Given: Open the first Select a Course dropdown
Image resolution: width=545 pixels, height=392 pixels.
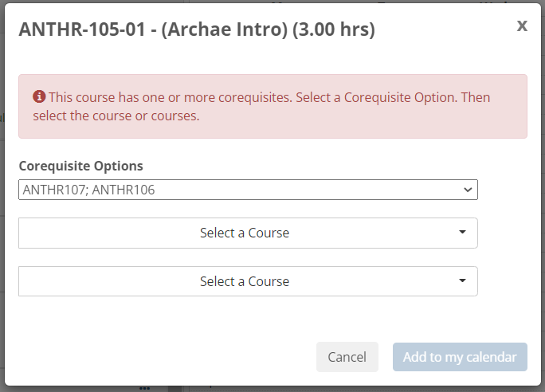Looking at the screenshot, I should click(x=247, y=233).
